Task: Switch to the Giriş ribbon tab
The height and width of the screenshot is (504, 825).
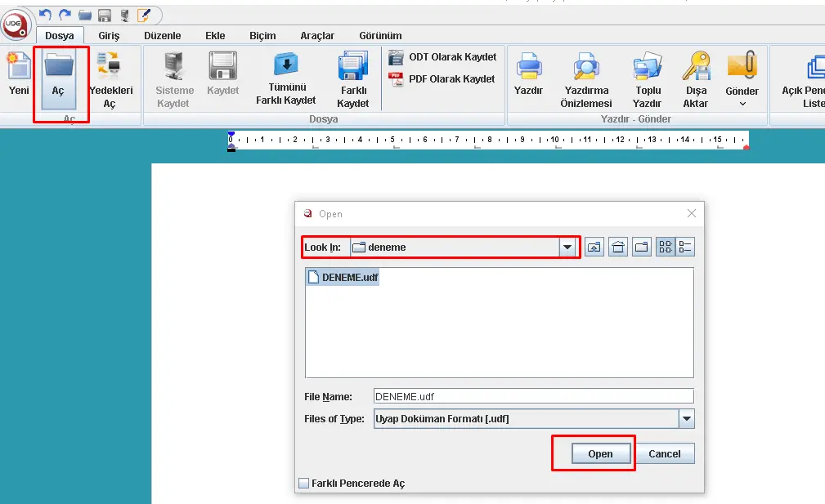Action: 109,36
